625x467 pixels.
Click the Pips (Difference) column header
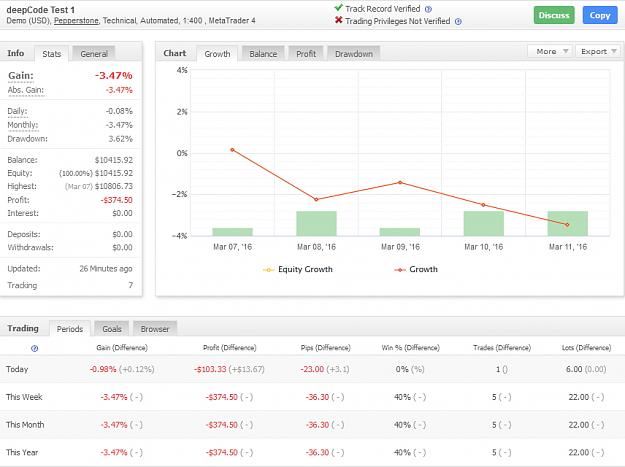tap(326, 348)
